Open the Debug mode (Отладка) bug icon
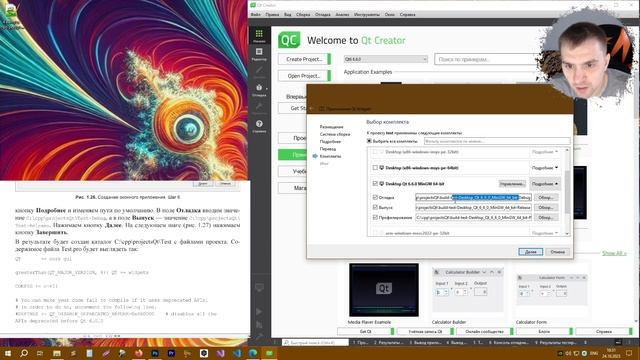640x360 pixels. coord(259,90)
